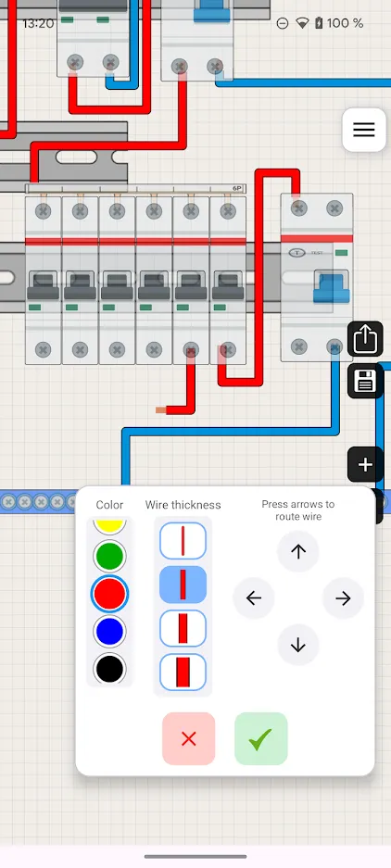Add a component with the plus button

coord(365,464)
